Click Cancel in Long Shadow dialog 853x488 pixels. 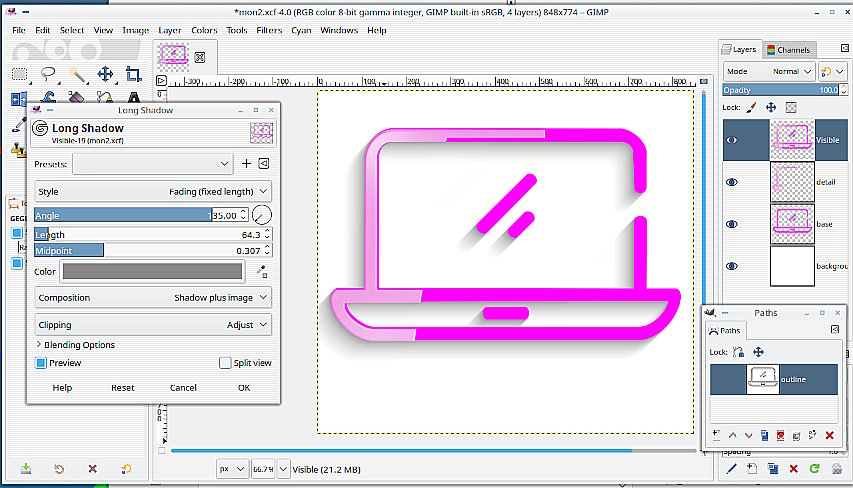(183, 388)
